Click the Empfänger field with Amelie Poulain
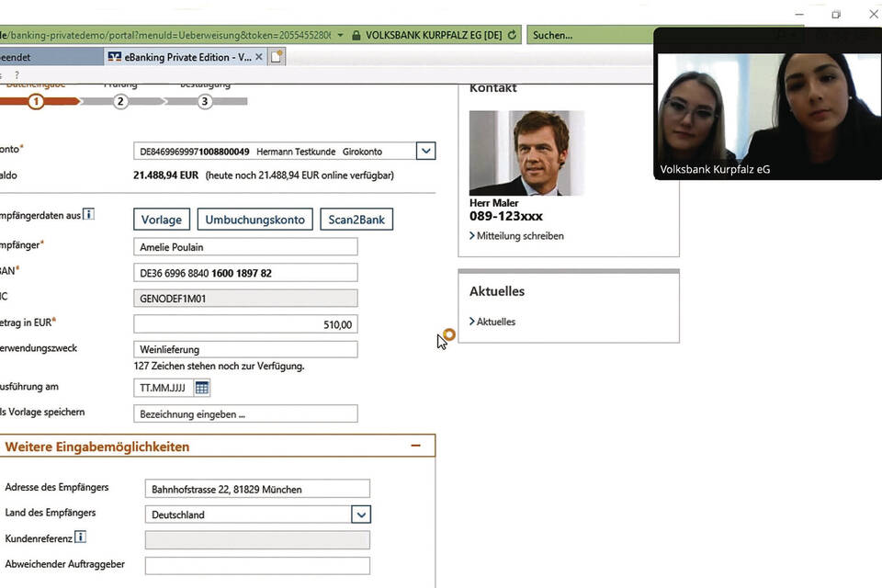The height and width of the screenshot is (588, 882). click(245, 246)
